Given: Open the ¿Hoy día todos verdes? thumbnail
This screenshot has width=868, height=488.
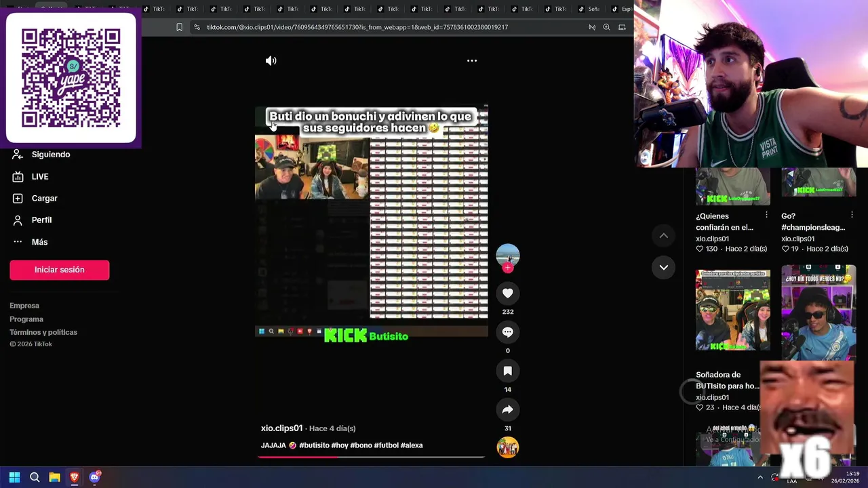Looking at the screenshot, I should pyautogui.click(x=818, y=313).
